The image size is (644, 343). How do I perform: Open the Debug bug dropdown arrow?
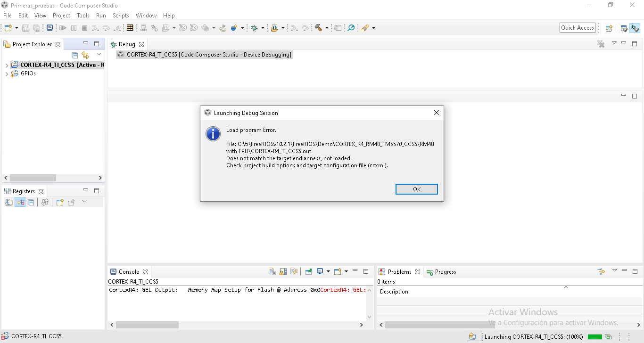click(x=263, y=28)
